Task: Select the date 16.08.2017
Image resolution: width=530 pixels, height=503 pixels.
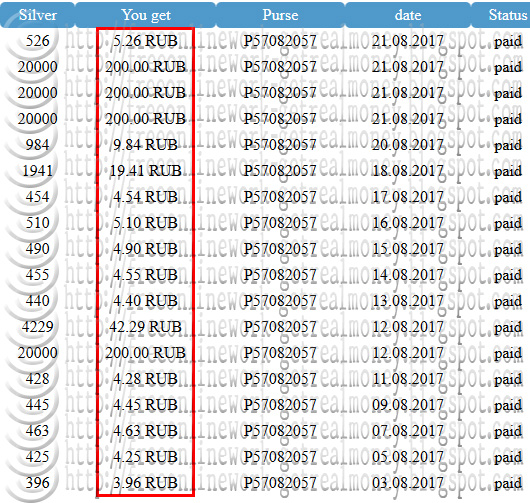Action: tap(408, 223)
